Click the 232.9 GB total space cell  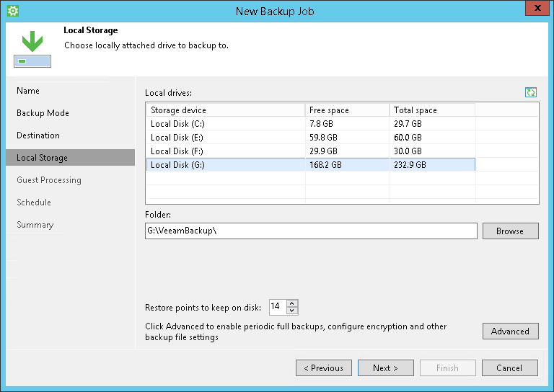pos(433,165)
